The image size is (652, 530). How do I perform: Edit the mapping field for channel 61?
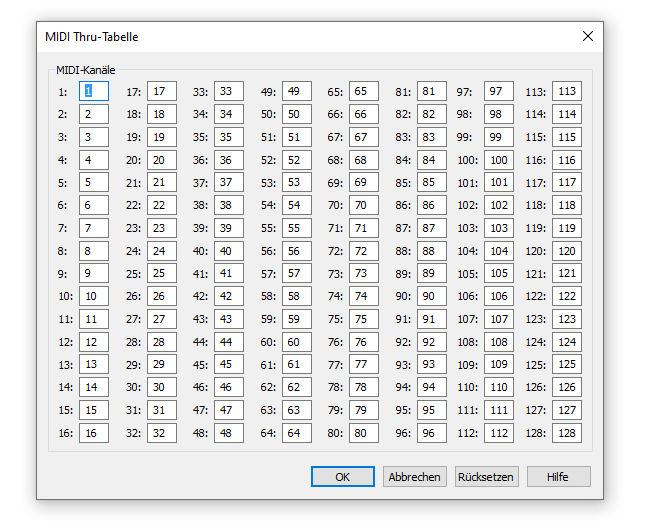[297, 364]
